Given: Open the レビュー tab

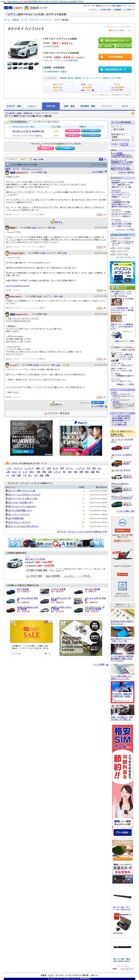Looking at the screenshot, I should click(x=33, y=106).
